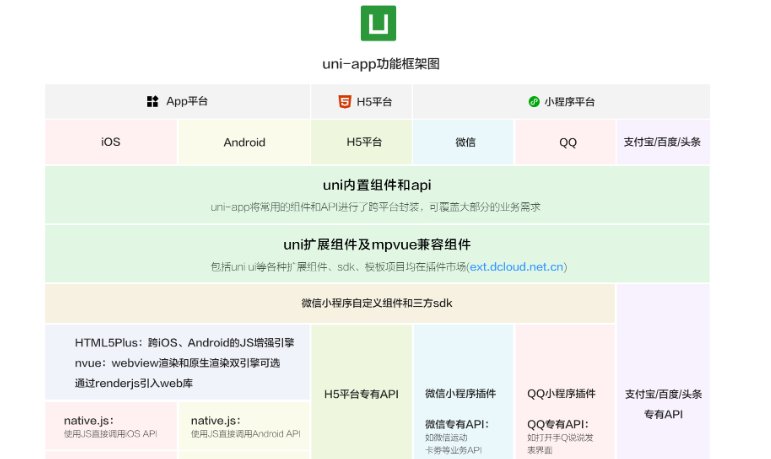The image size is (771, 459).
Task: Click the 如微信运动 卡券等业务API note
Action: pyautogui.click(x=453, y=444)
